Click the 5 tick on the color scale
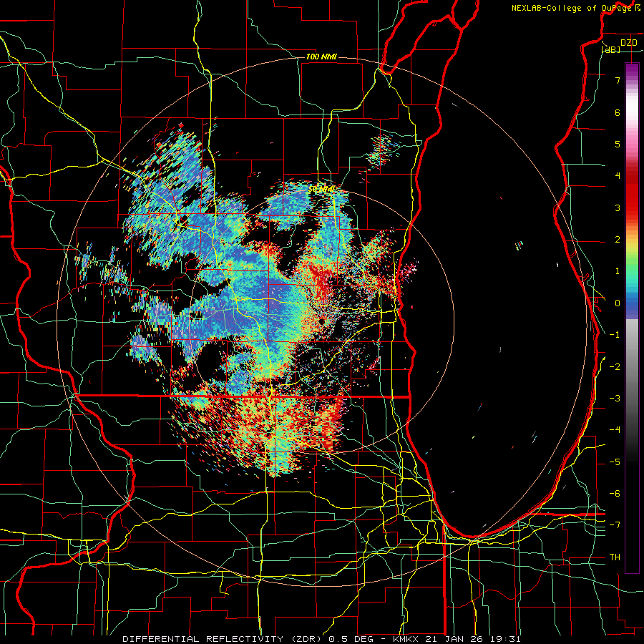 [x=618, y=144]
